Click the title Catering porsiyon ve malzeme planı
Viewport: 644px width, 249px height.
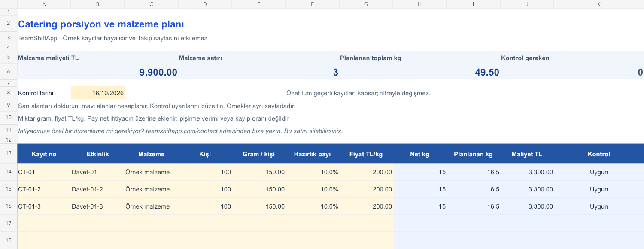tap(101, 24)
